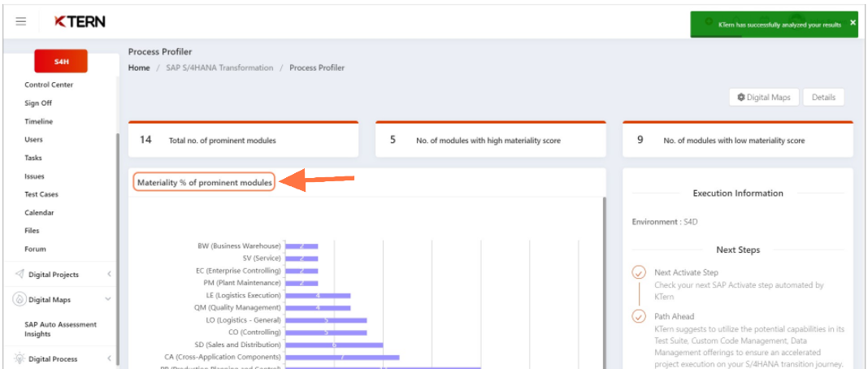Click the SV (Service) chart bar
This screenshot has width=868, height=369.
(302, 258)
